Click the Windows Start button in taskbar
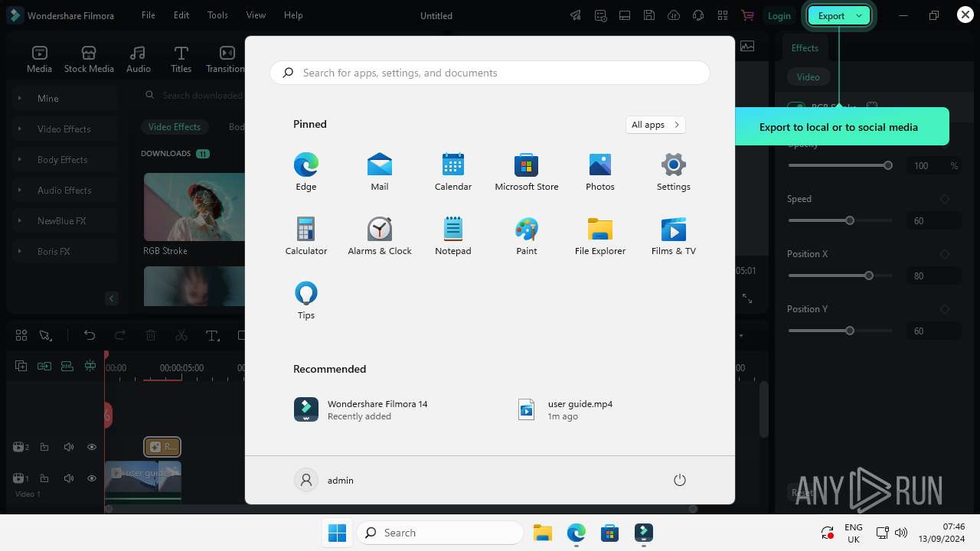 click(x=337, y=533)
